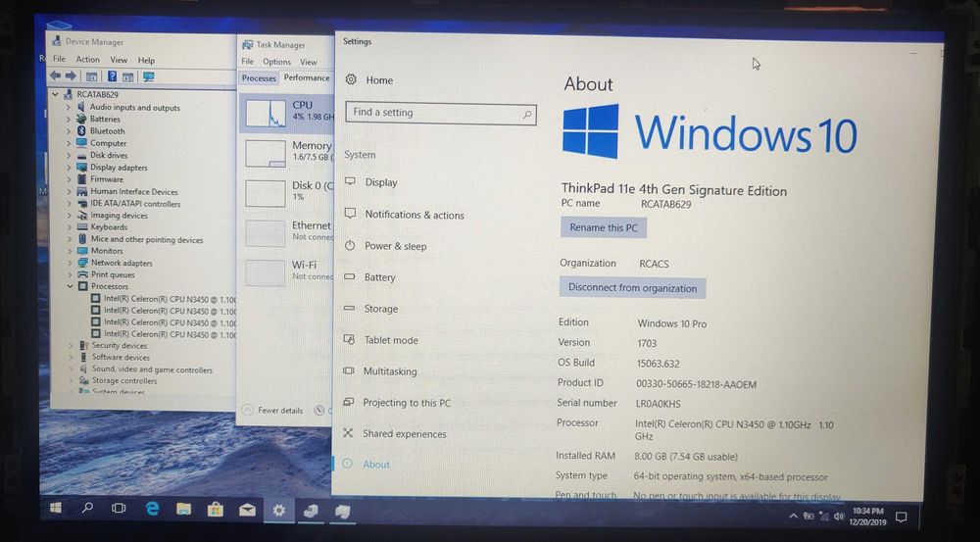This screenshot has width=980, height=542.
Task: Expand Batteries node in Device Manager
Action: click(x=69, y=120)
